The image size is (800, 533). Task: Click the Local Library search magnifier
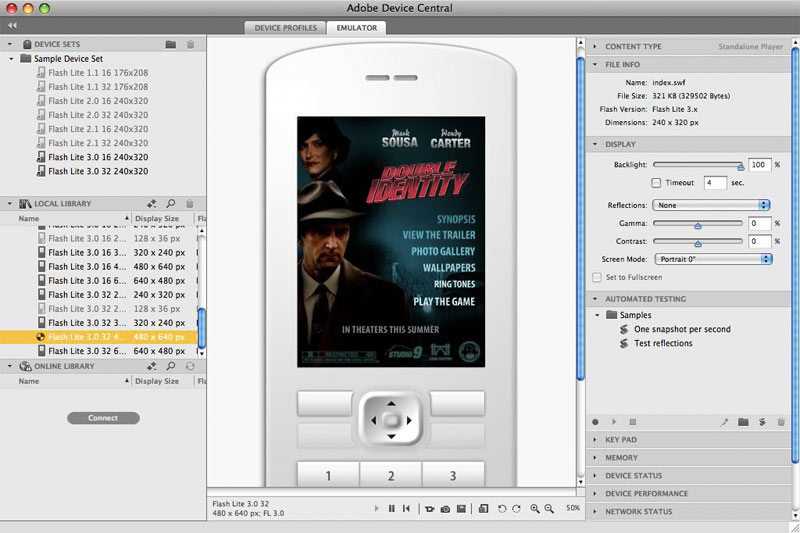(x=171, y=204)
